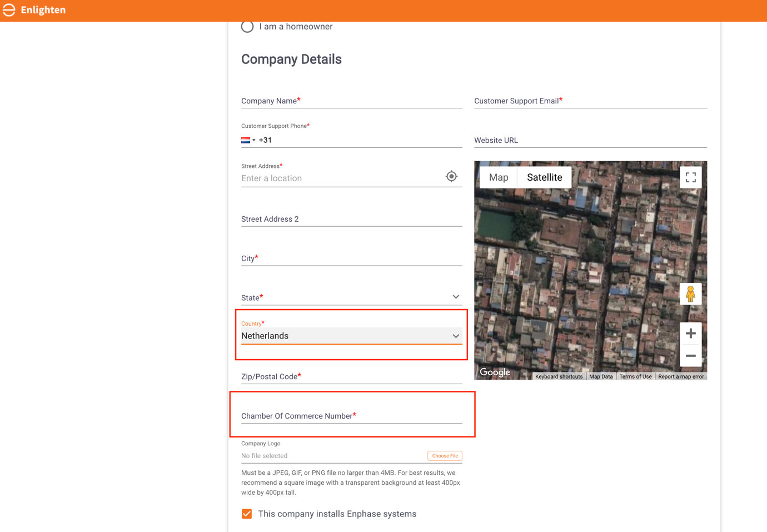
Task: Focus the Zip/Postal Code field
Action: (x=351, y=376)
